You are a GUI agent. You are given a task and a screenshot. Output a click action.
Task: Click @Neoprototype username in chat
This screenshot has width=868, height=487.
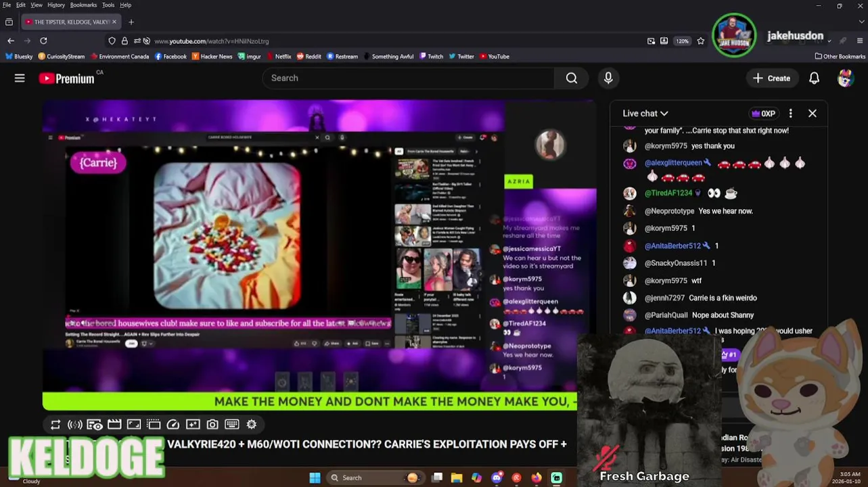pyautogui.click(x=669, y=211)
